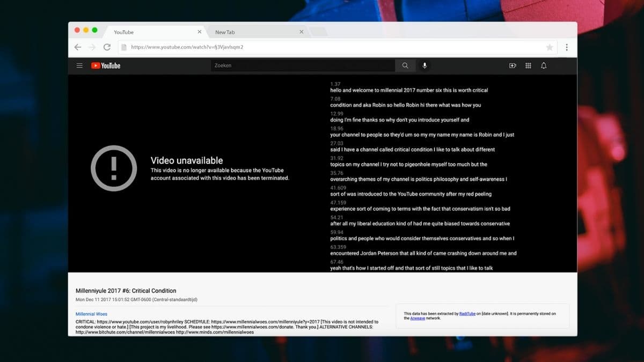Click the Zoeken search field
The image size is (644, 362).
tap(303, 65)
